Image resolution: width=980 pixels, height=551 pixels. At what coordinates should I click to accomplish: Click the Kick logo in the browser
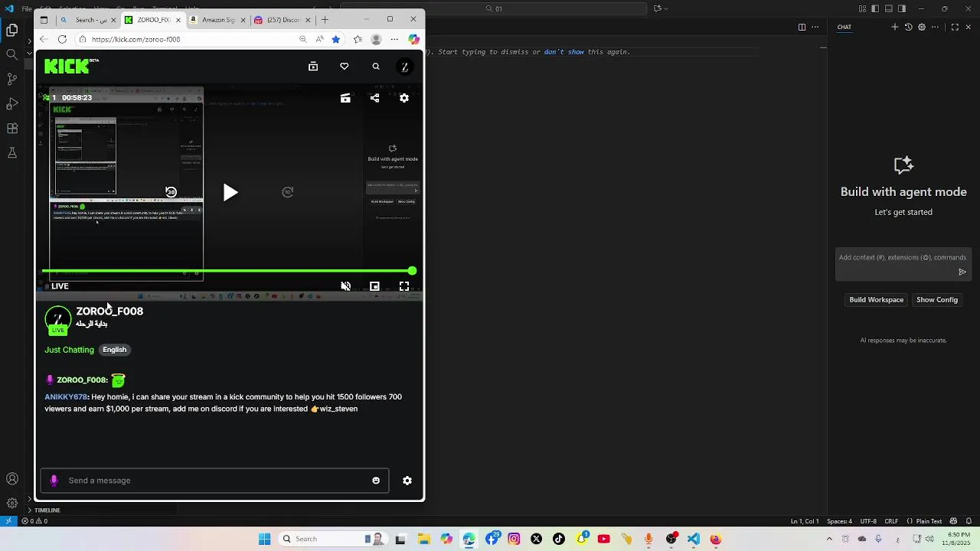pos(71,67)
